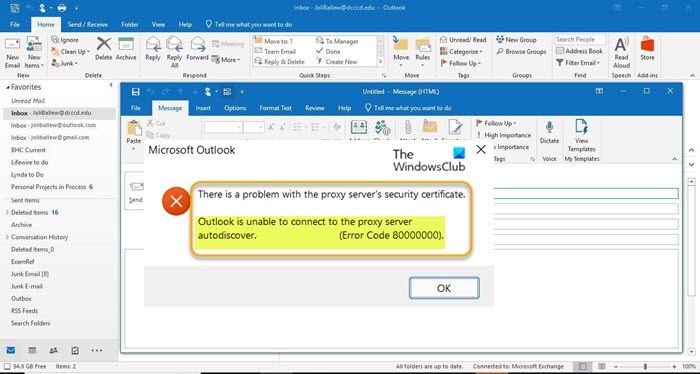This screenshot has width=700, height=374.
Task: Click the Forward icon
Action: (197, 44)
